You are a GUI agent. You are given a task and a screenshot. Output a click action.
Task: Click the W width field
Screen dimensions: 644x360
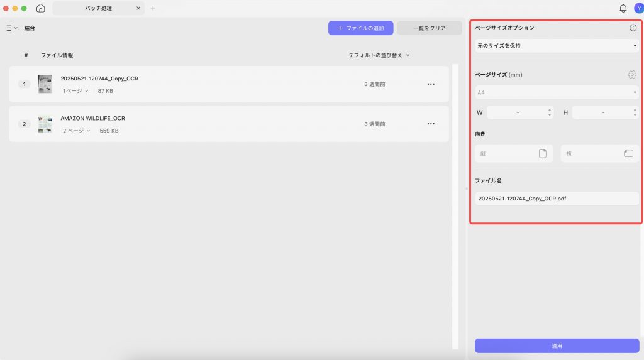[x=520, y=112]
